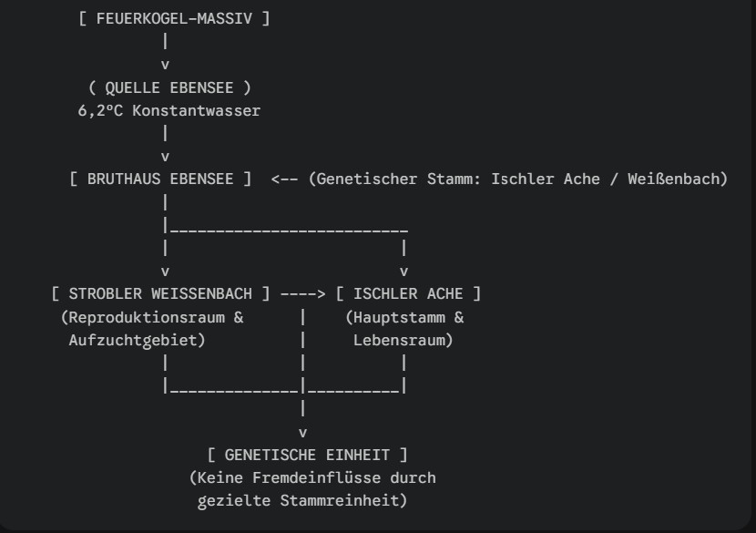Image resolution: width=756 pixels, height=533 pixels.
Task: Click the down arrow above STROBLER WEISSENBACH
Action: pyautogui.click(x=165, y=271)
